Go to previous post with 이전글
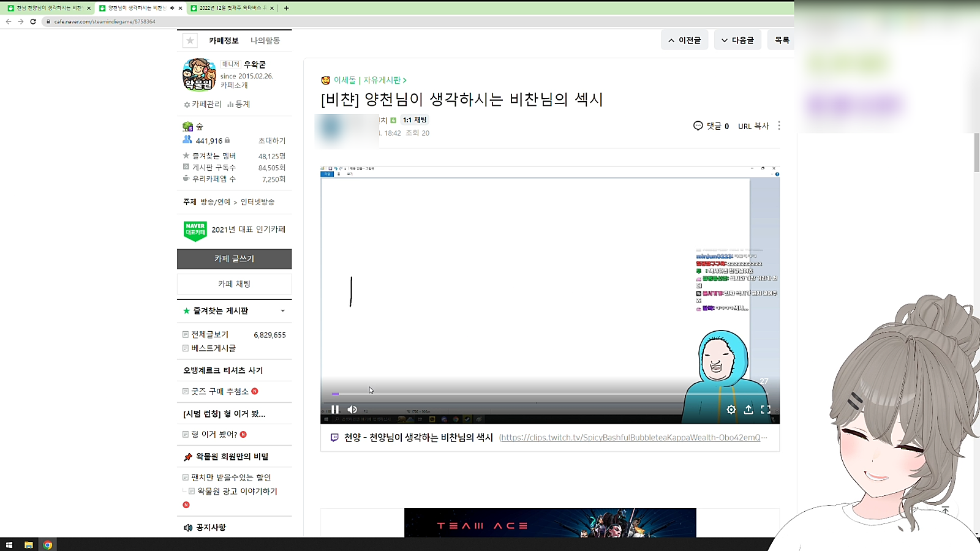Viewport: 980px width, 551px height. pyautogui.click(x=684, y=40)
